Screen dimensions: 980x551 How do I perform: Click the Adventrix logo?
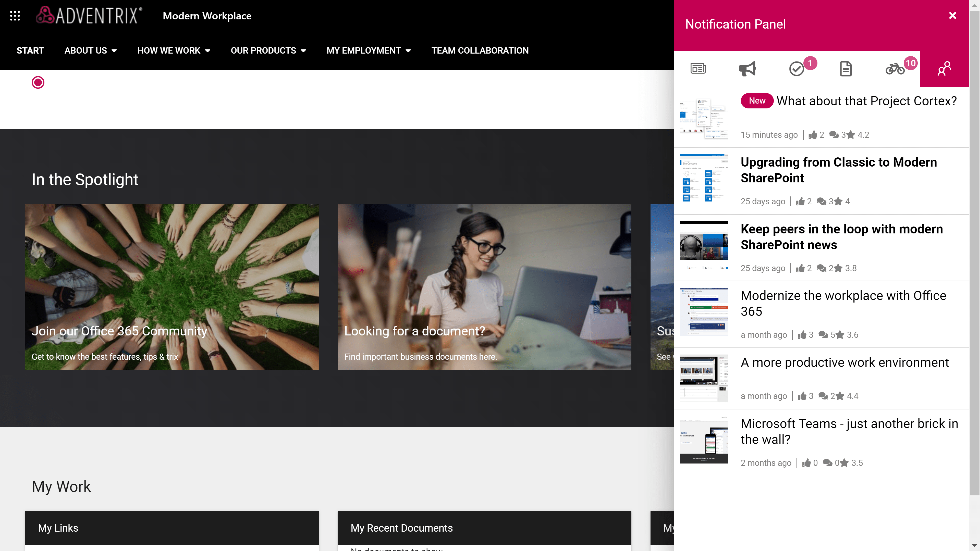[x=89, y=16]
